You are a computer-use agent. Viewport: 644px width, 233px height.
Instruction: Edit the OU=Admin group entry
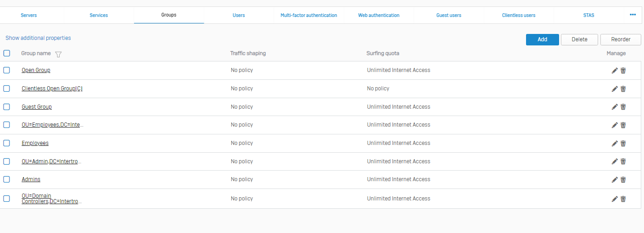pos(615,161)
